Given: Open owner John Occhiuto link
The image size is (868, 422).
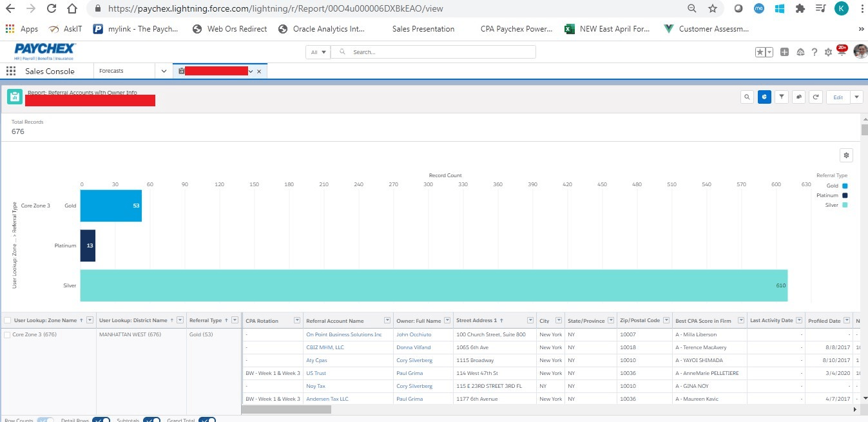Looking at the screenshot, I should 414,334.
